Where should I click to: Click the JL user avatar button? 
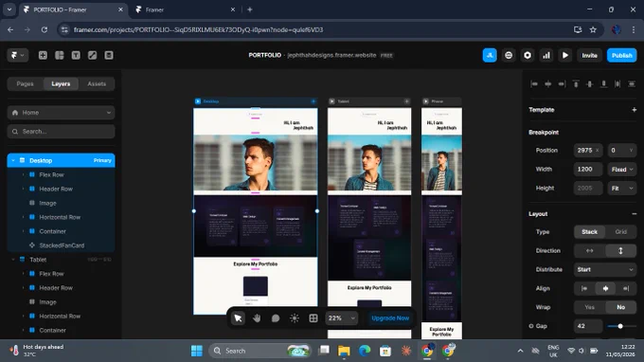tap(490, 55)
